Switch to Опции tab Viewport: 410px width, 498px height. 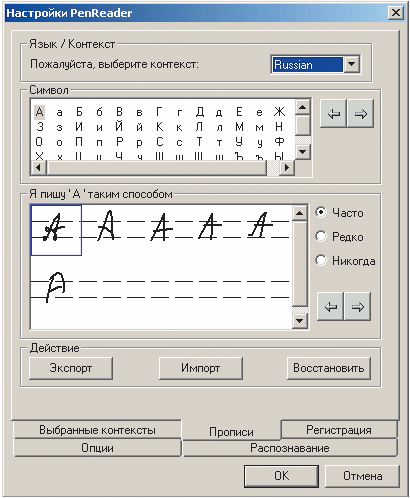coord(97,448)
